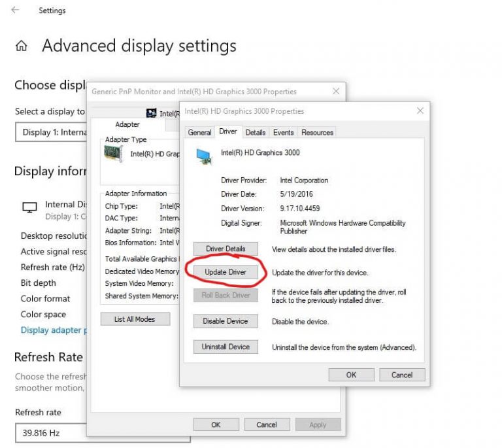Click the Internal Display monitor icon
Image resolution: width=502 pixels, height=448 pixels.
click(x=29, y=207)
